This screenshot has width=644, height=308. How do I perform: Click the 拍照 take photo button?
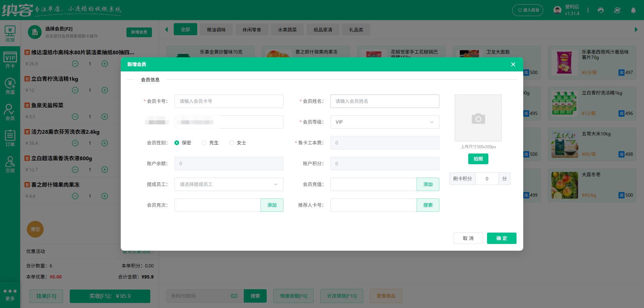(x=478, y=159)
